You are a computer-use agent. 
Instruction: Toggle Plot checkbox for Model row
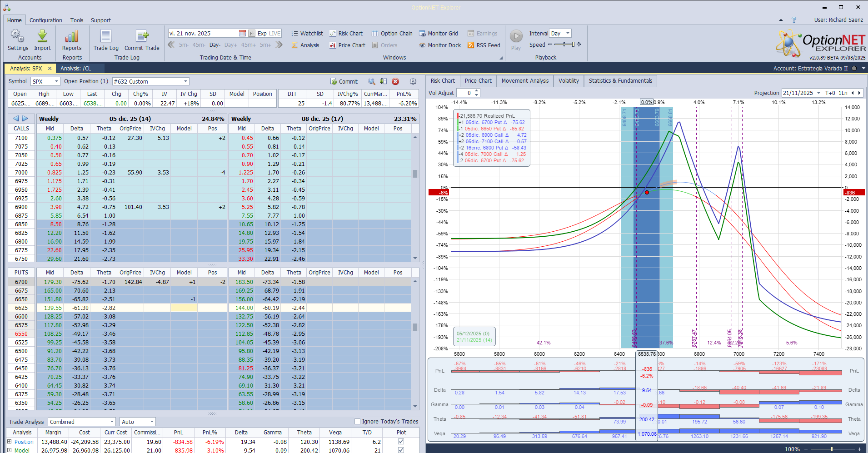tap(401, 450)
